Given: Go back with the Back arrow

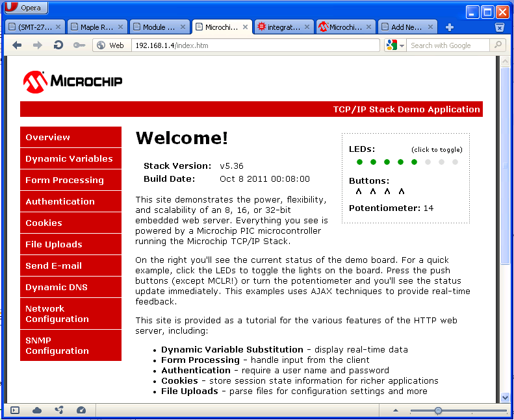Looking at the screenshot, I should 17,45.
